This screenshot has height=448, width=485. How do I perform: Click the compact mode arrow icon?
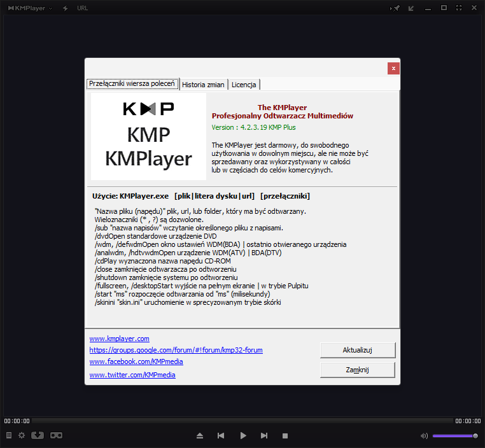tap(411, 8)
